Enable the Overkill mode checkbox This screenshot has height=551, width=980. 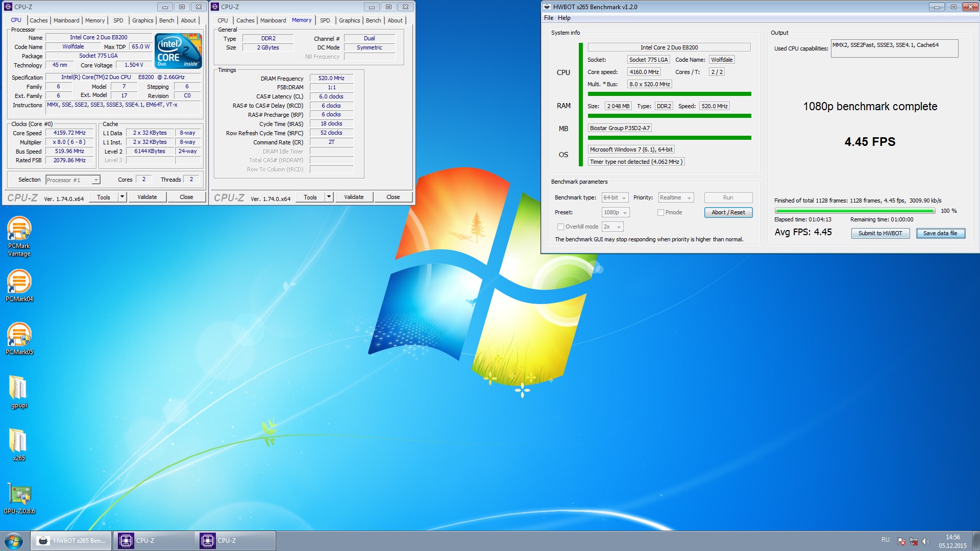coord(561,227)
